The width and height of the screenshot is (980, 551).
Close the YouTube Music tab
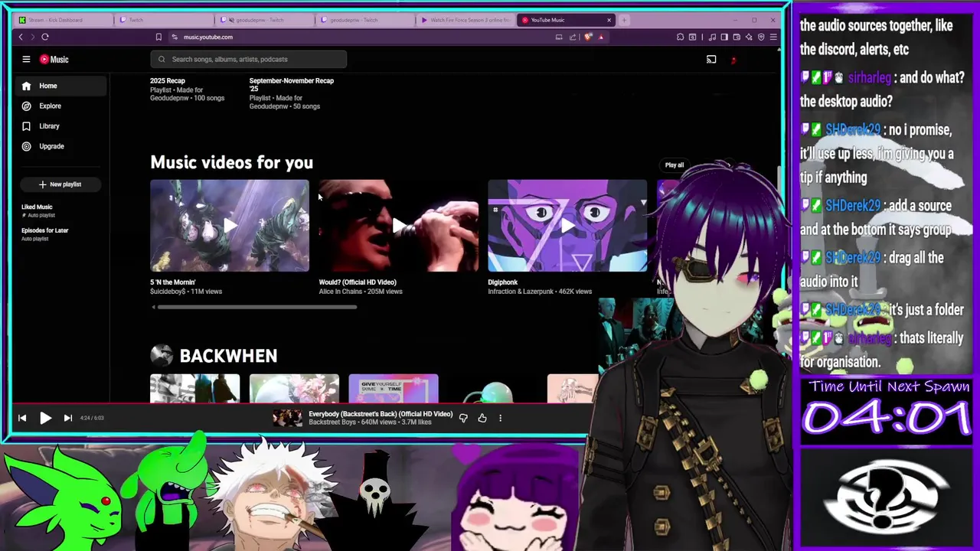pos(609,20)
